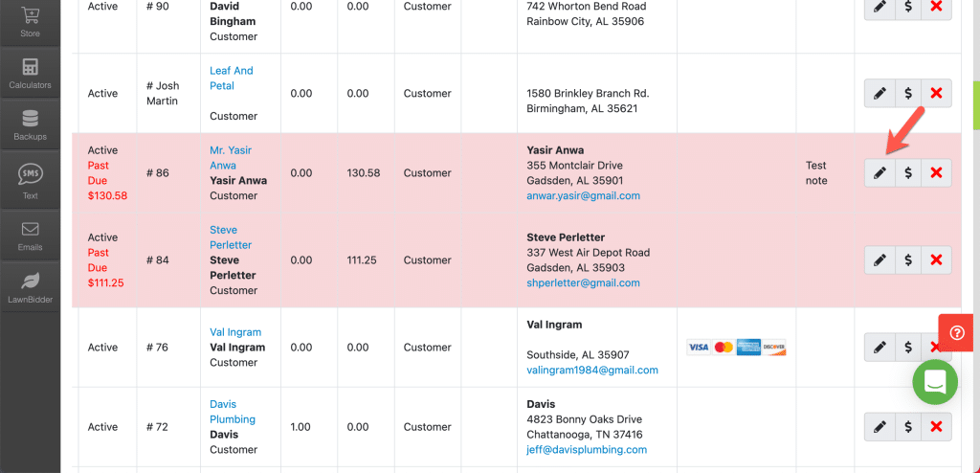Open the Emails sidebar icon
Image resolution: width=980 pixels, height=473 pixels.
click(x=30, y=236)
